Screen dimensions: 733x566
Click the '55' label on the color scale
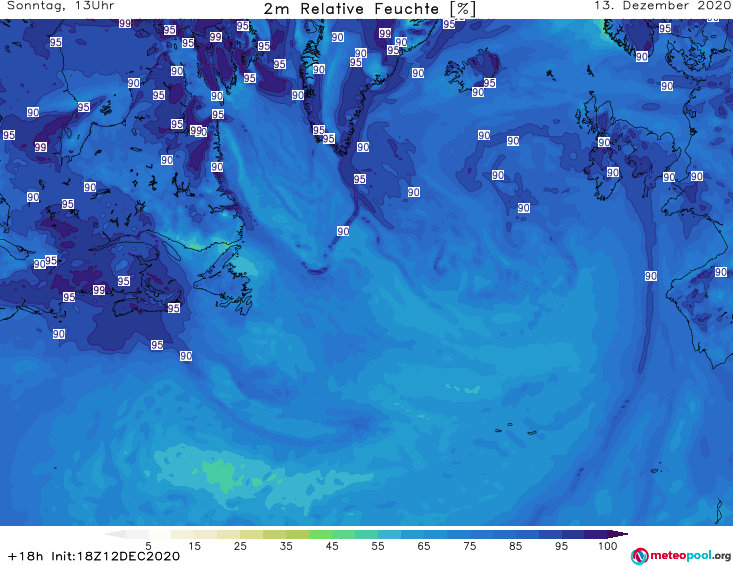[378, 546]
